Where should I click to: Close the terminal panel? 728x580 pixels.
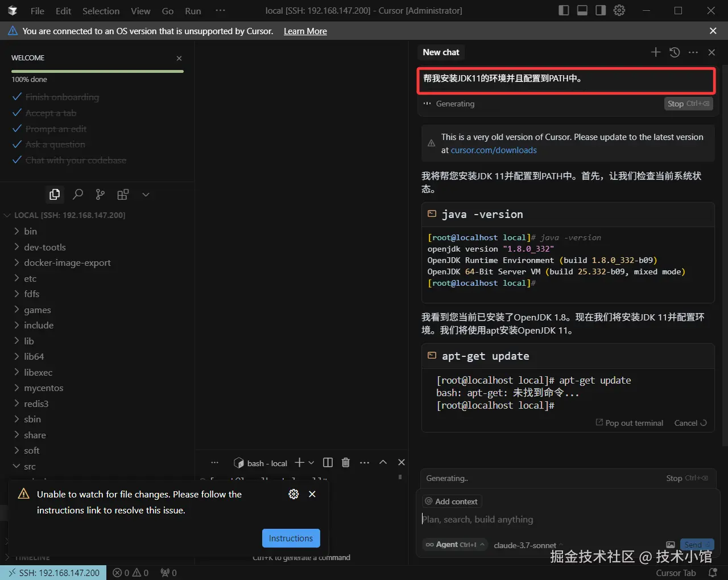point(402,463)
